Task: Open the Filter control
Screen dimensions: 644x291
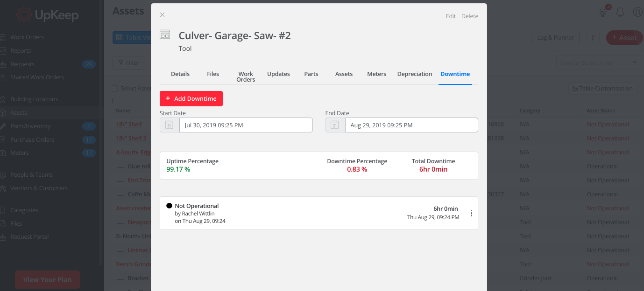Action: pyautogui.click(x=129, y=62)
